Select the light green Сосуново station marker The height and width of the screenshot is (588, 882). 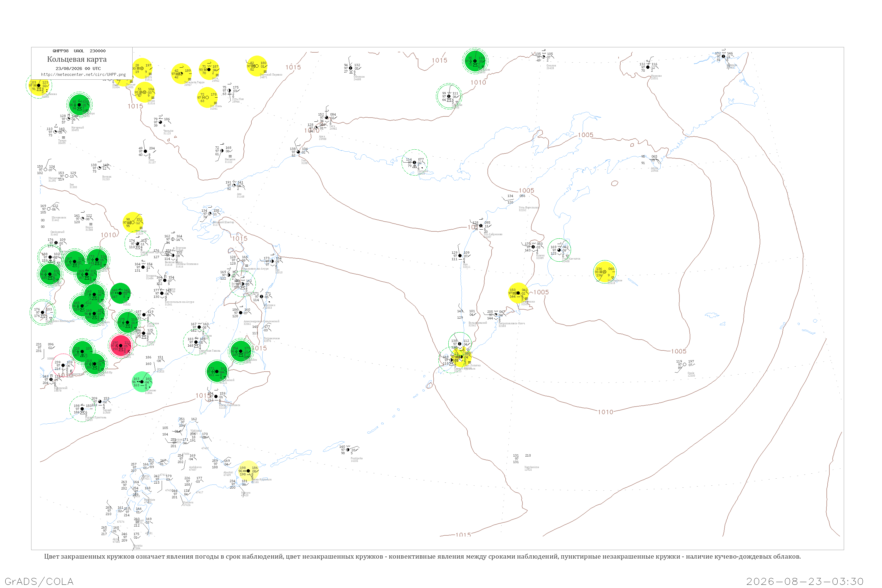[142, 382]
